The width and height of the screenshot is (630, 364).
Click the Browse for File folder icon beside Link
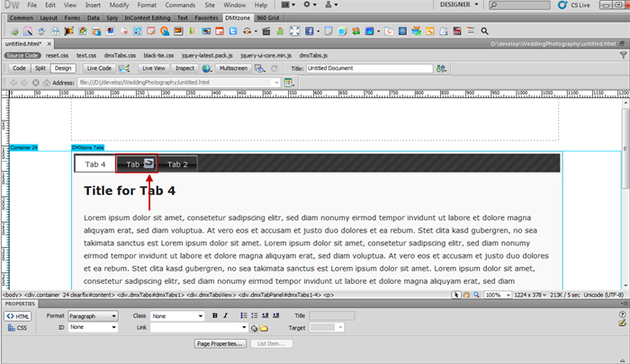coord(265,328)
